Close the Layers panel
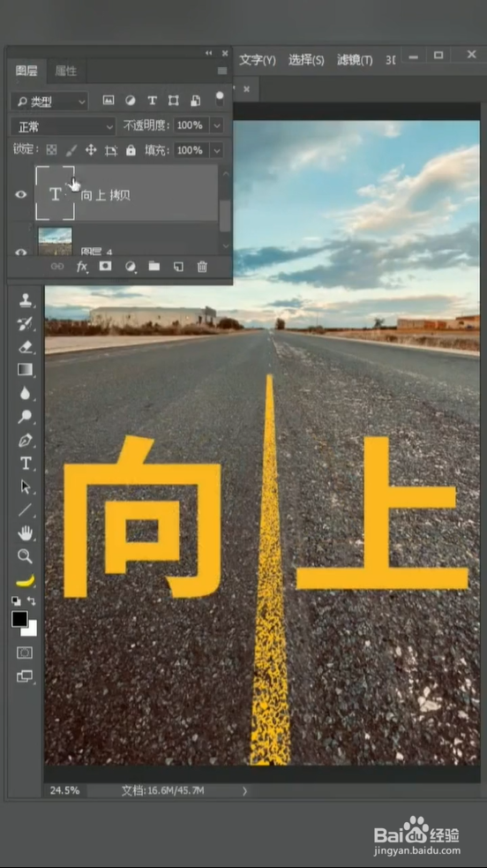 tap(225, 53)
